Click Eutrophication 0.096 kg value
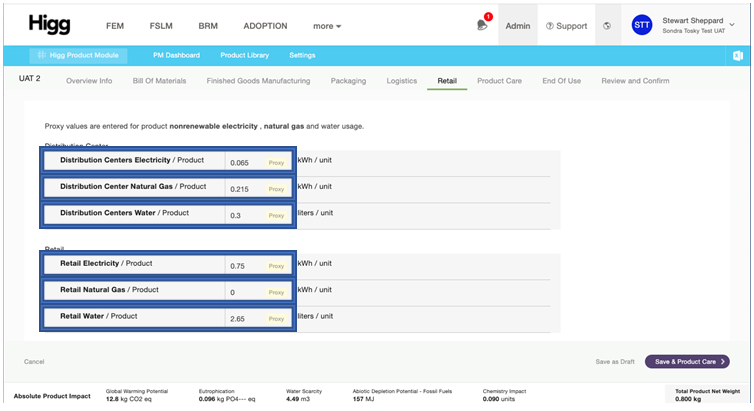The width and height of the screenshot is (754, 411). pyautogui.click(x=227, y=399)
